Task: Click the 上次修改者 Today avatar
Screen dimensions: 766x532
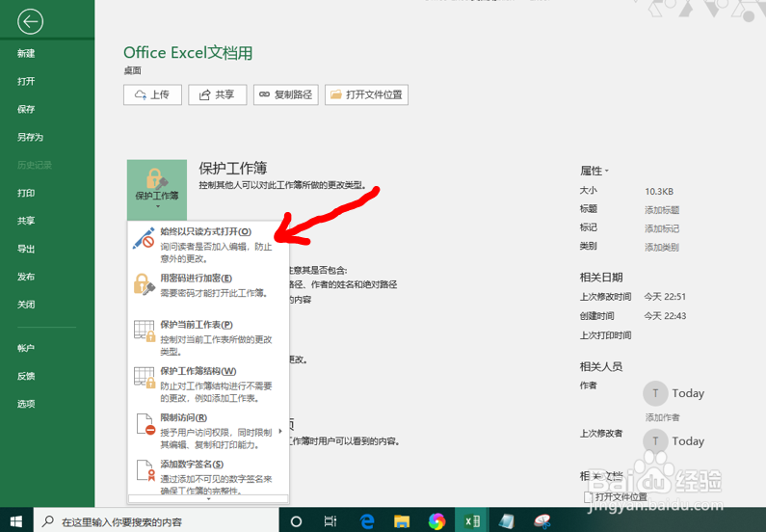Action: [x=655, y=441]
